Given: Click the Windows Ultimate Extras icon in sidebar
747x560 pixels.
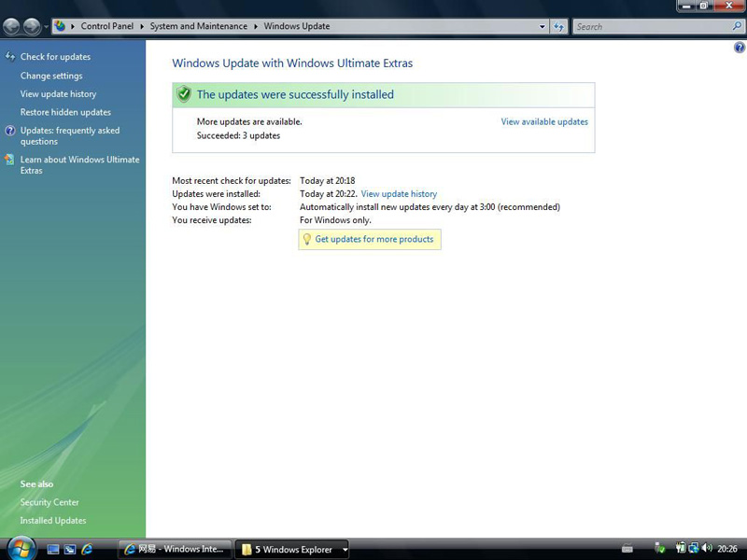Looking at the screenshot, I should tap(9, 160).
